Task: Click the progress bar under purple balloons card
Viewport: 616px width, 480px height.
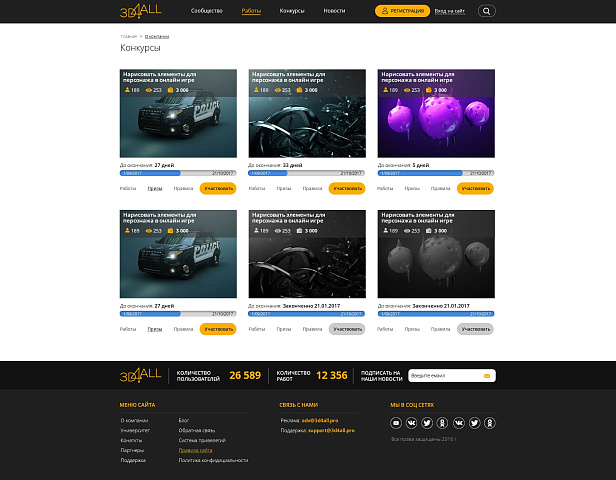Action: point(435,173)
